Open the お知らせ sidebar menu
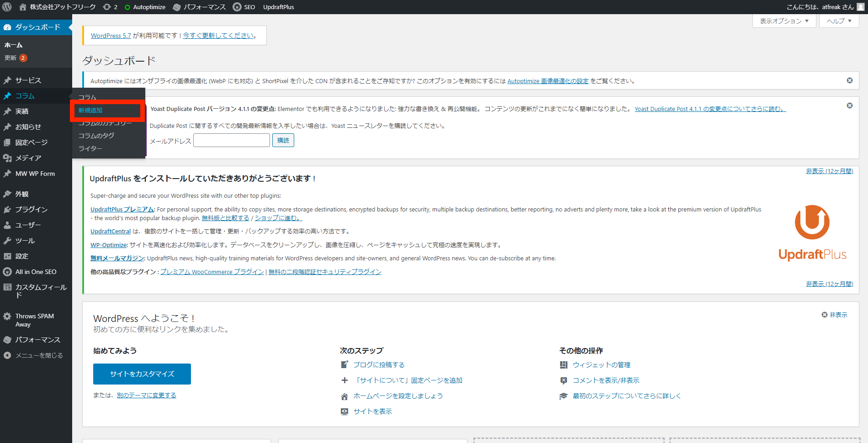 [36, 127]
